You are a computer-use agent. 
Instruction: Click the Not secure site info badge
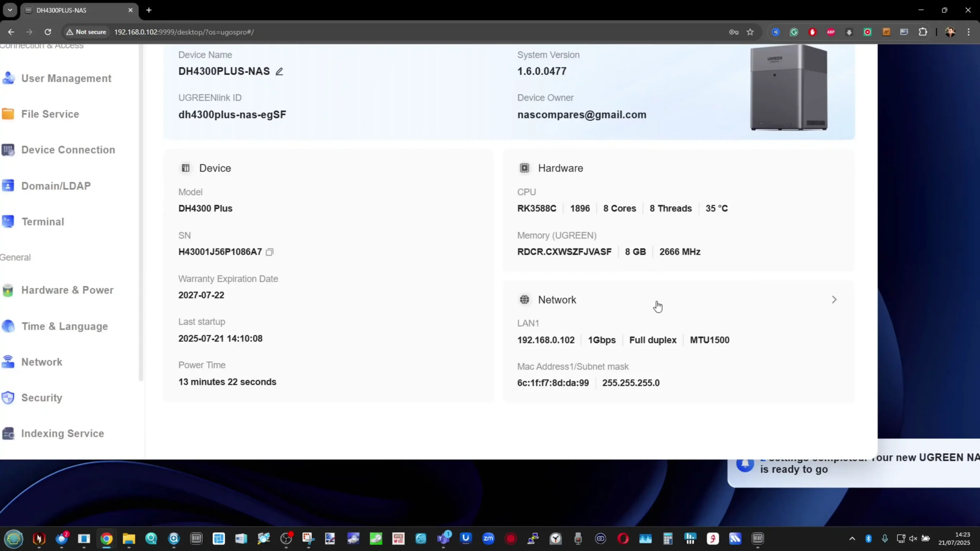(x=86, y=32)
